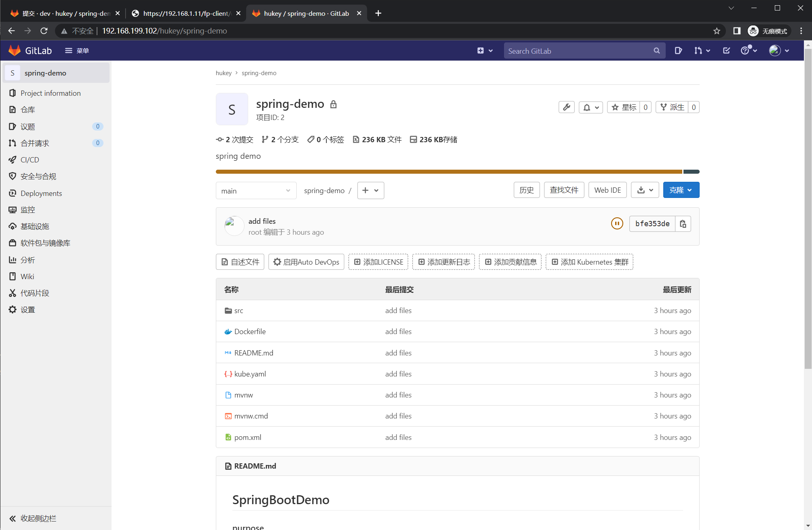This screenshot has height=530, width=812.
Task: Open 软件包与镜像库 in sidebar
Action: pyautogui.click(x=45, y=243)
